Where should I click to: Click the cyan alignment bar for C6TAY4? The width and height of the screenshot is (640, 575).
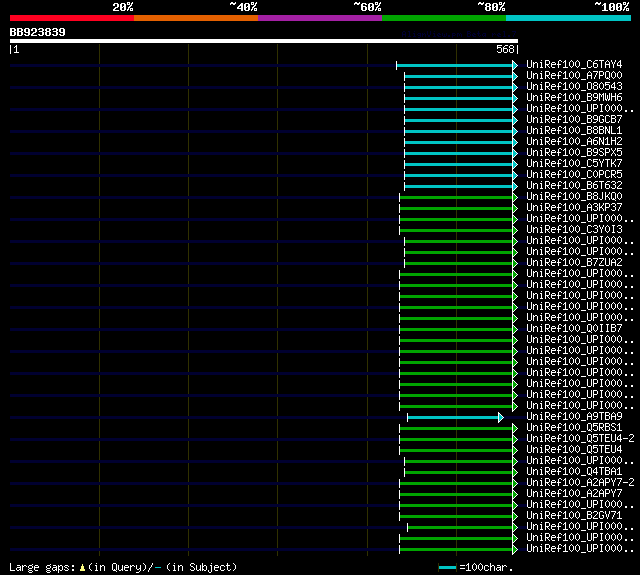454,65
